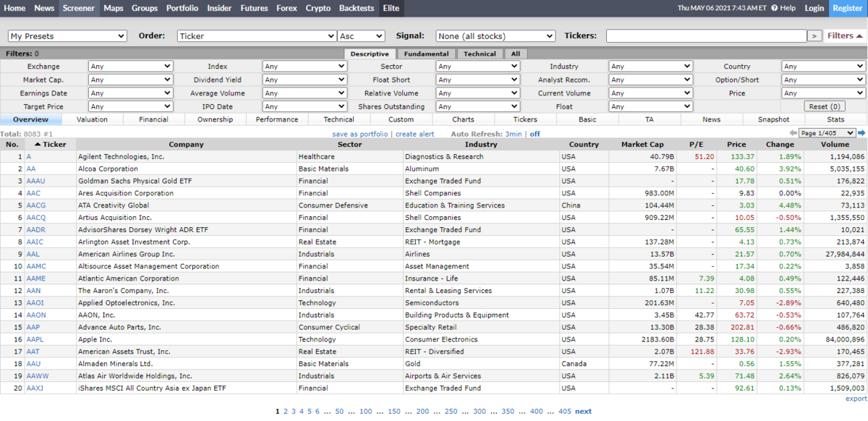Open the Average Volume filter dropdown

click(305, 93)
